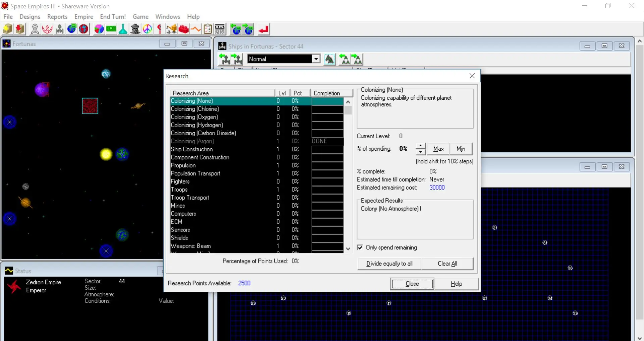Open the white ship outline toolbar icon
Image resolution: width=644 pixels, height=341 pixels.
(x=35, y=29)
